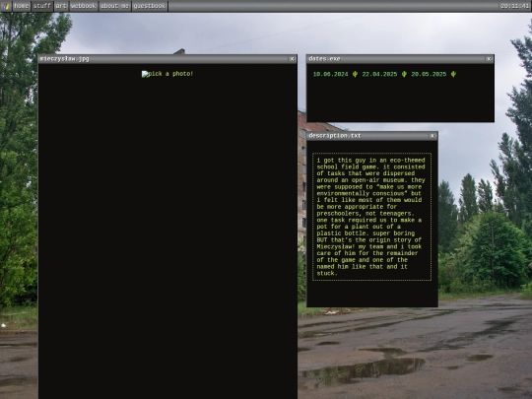The height and width of the screenshot is (399, 532).
Task: Open the guestbook page
Action: [150, 6]
